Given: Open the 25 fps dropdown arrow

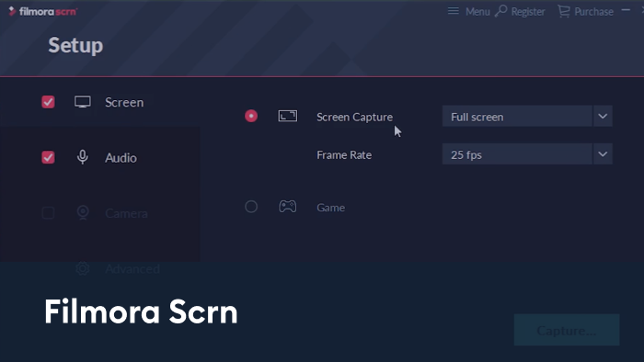Looking at the screenshot, I should (603, 153).
